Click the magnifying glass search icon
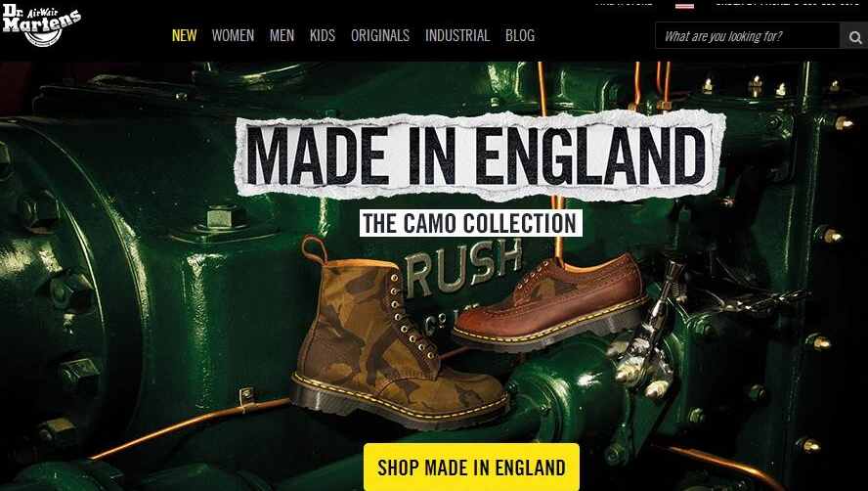 [854, 36]
